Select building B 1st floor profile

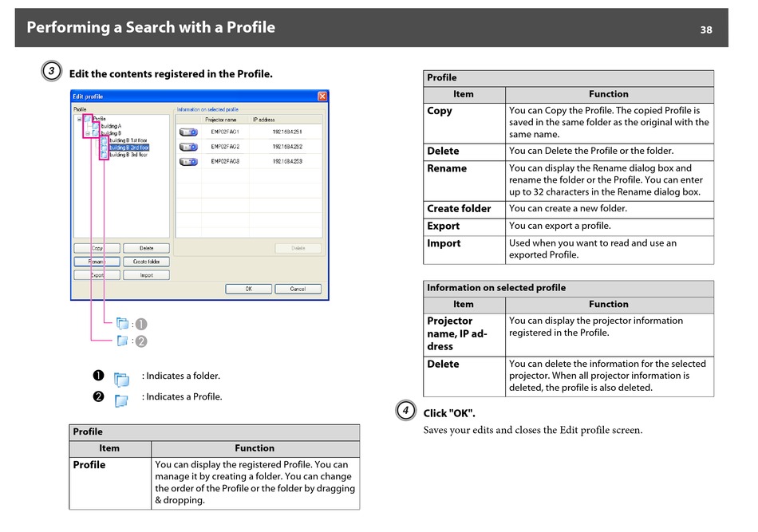click(x=128, y=140)
